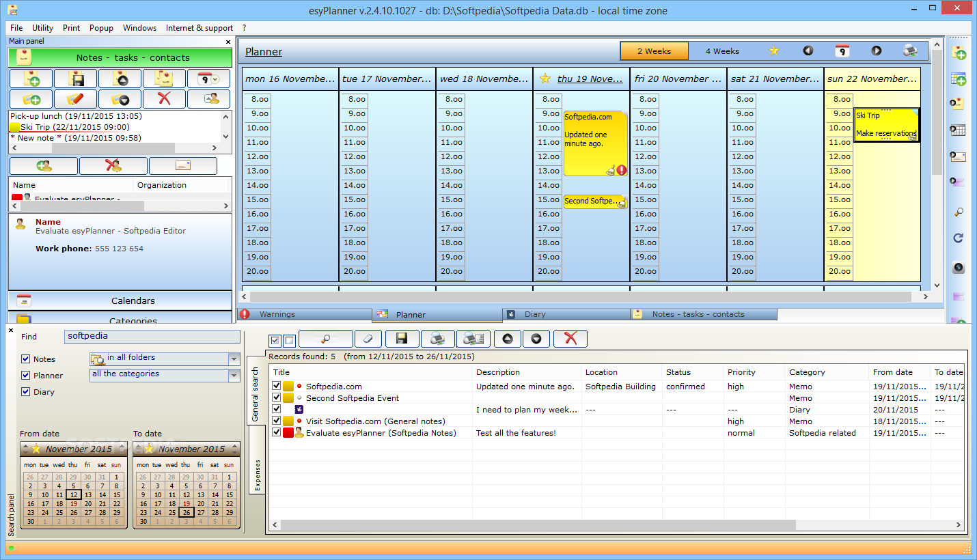The image size is (977, 560).
Task: Edit folder with pencil folder icon
Action: (x=75, y=99)
